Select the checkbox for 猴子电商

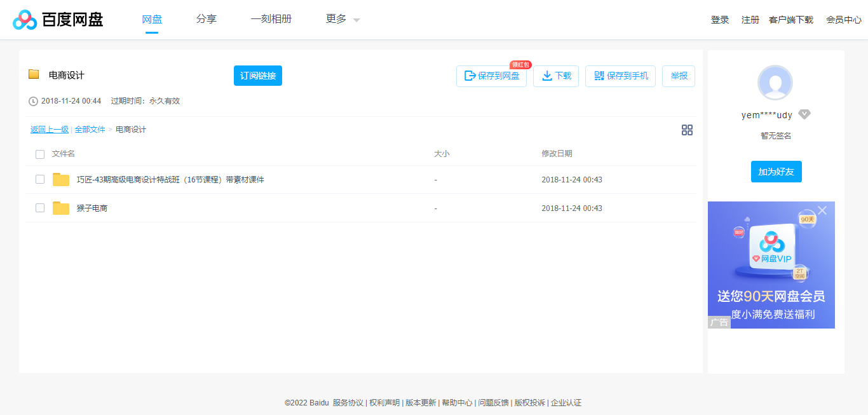tap(40, 208)
